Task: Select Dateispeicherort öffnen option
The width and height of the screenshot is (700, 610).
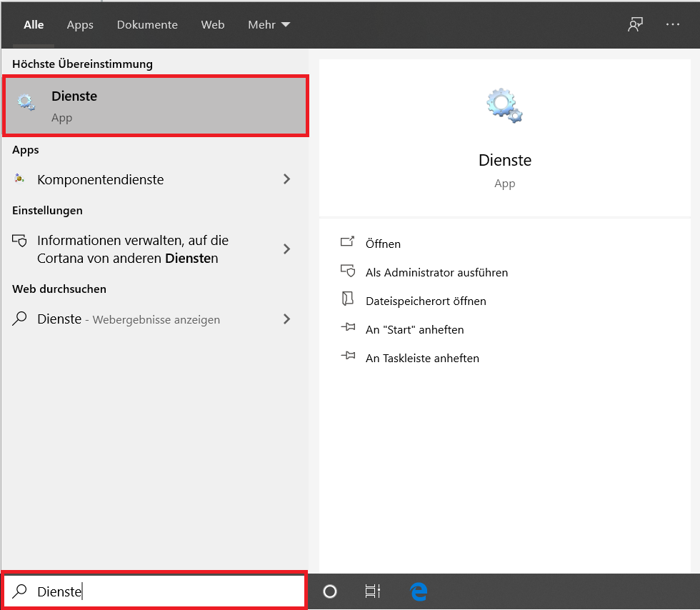Action: tap(426, 301)
